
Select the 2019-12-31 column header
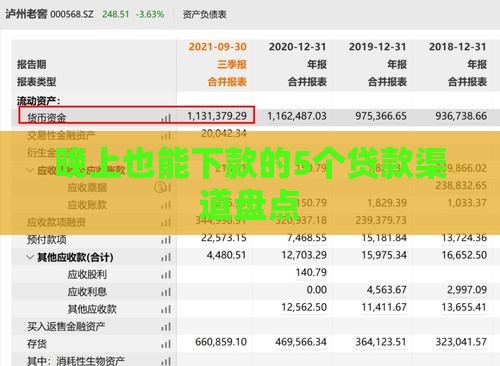tap(378, 47)
